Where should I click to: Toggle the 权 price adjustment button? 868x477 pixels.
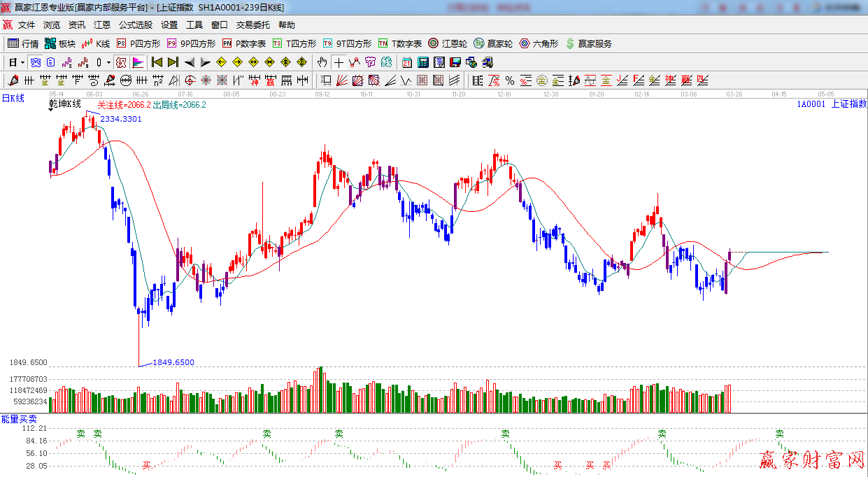[x=121, y=62]
